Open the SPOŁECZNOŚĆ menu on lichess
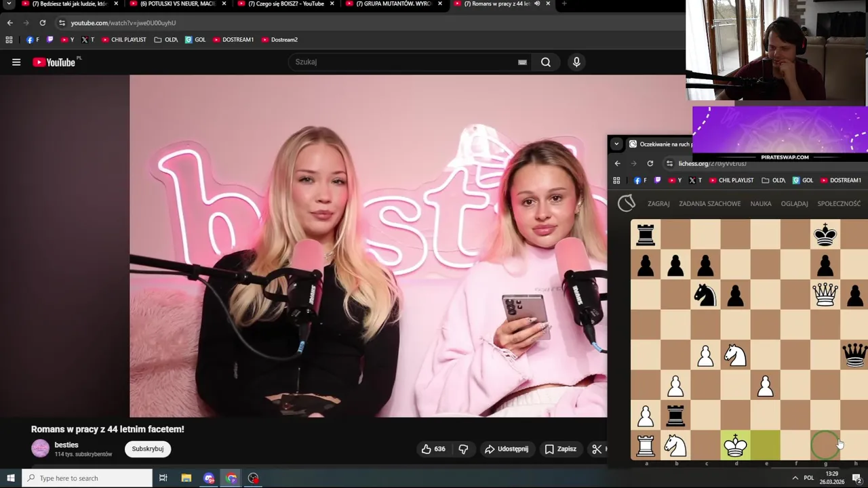The height and width of the screenshot is (488, 868). pyautogui.click(x=839, y=203)
